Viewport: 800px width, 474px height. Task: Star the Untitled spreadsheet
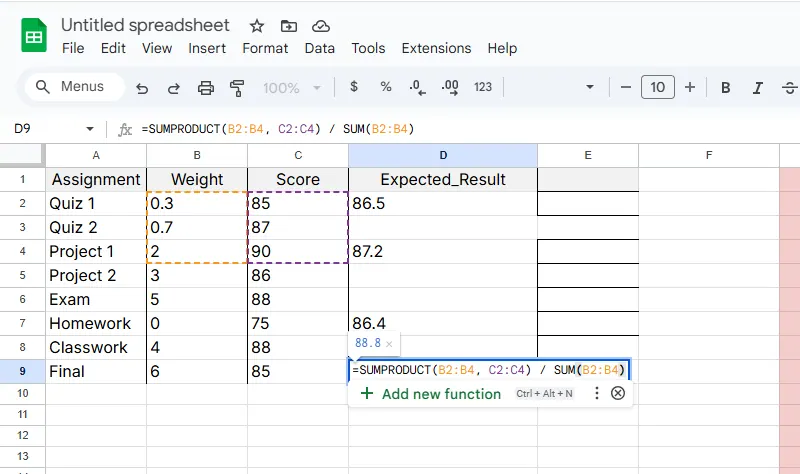pyautogui.click(x=257, y=26)
